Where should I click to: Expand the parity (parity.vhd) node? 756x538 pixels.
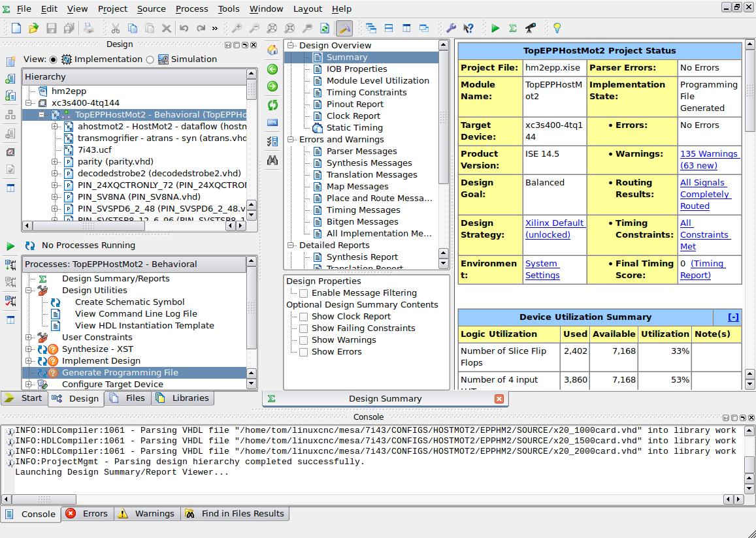[54, 162]
